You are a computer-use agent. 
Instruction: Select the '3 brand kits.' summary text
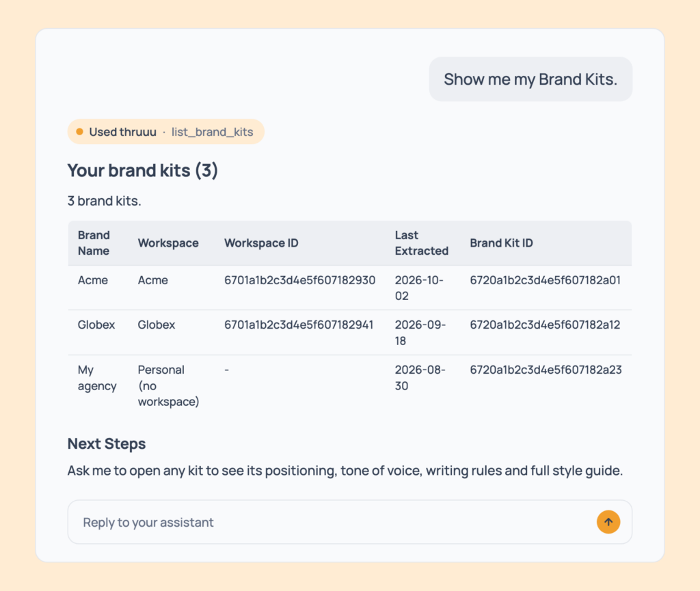pos(104,201)
